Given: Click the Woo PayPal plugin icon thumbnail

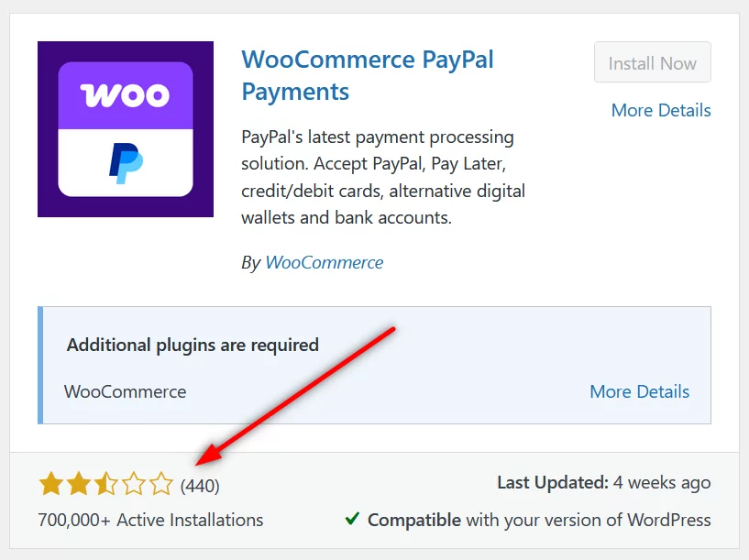Looking at the screenshot, I should coord(126,129).
